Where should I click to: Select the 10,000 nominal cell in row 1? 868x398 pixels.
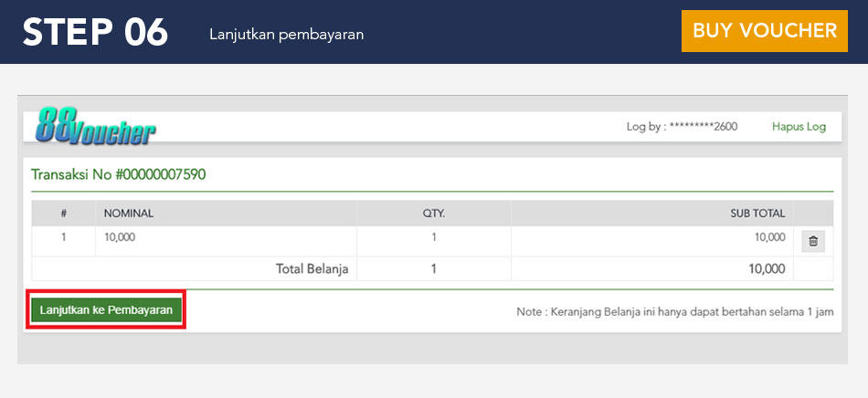tap(120, 237)
